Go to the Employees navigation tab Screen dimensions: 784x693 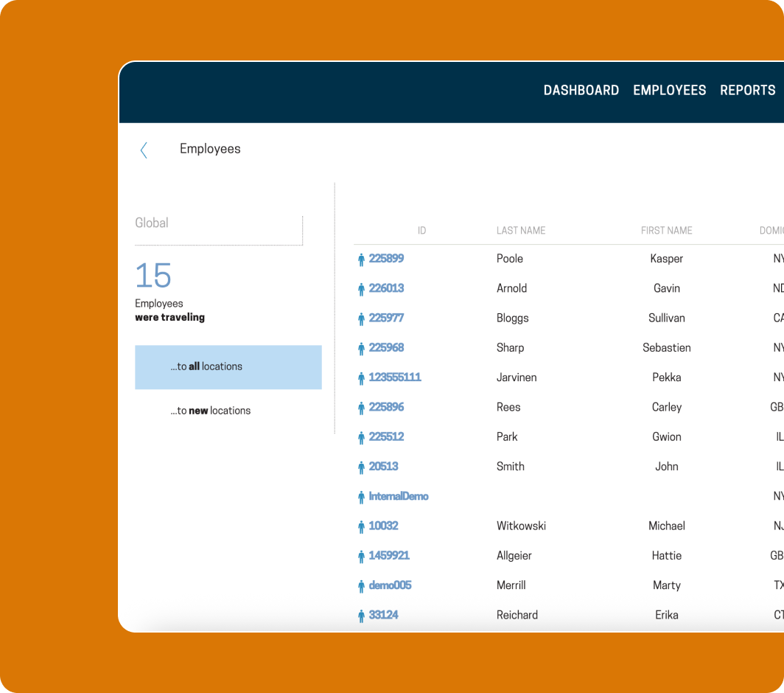670,91
